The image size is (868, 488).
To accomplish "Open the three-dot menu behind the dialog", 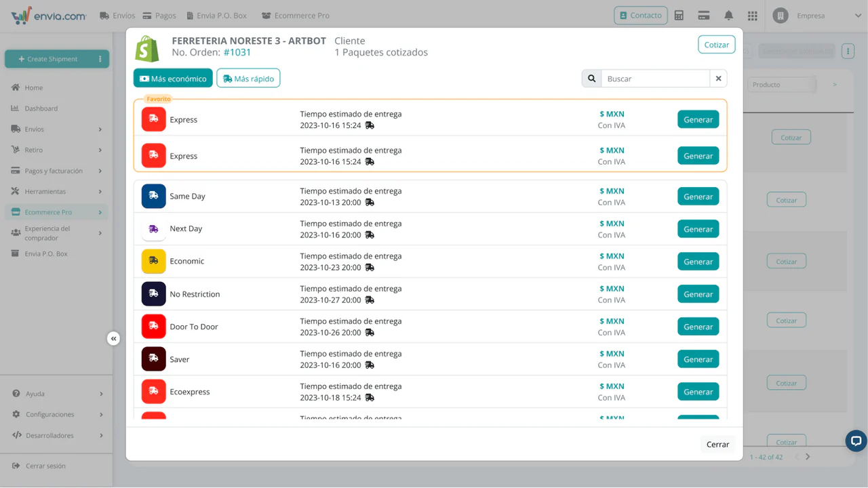I will coord(848,51).
